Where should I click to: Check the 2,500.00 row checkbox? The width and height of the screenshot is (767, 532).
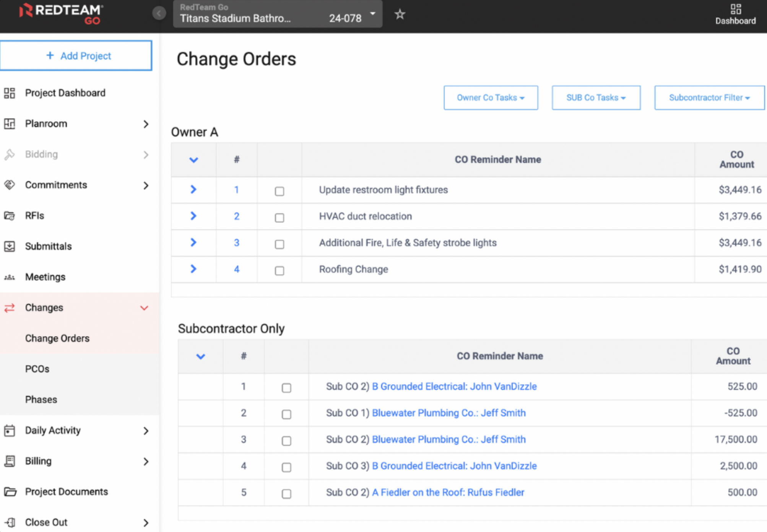pyautogui.click(x=286, y=467)
